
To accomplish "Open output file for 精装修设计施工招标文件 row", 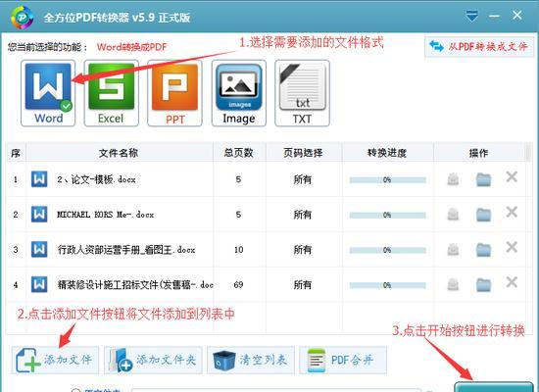I will click(453, 285).
